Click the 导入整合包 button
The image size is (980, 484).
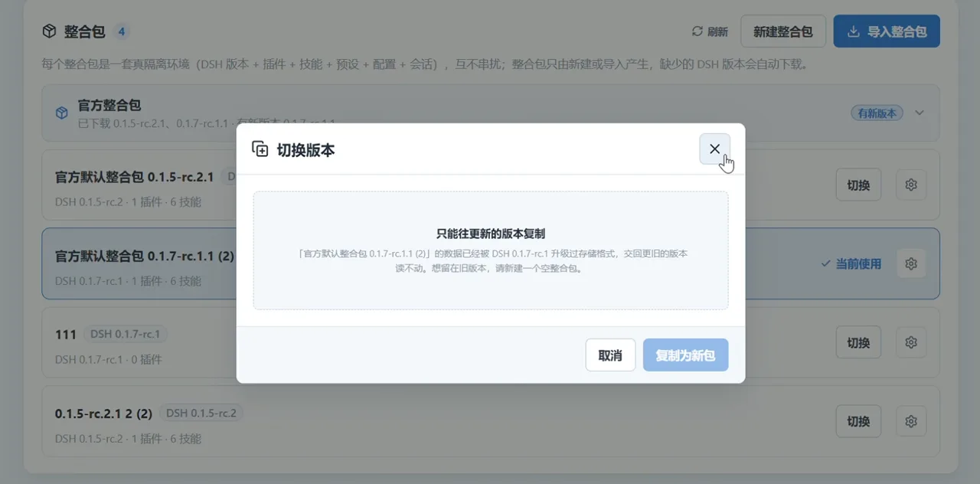887,31
